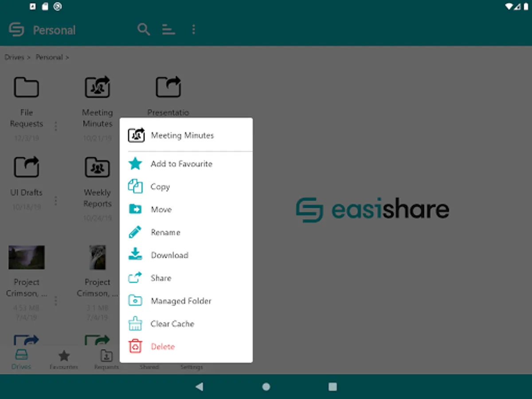The image size is (532, 399).
Task: Go to Drives in breadcrumb
Action: pos(14,57)
